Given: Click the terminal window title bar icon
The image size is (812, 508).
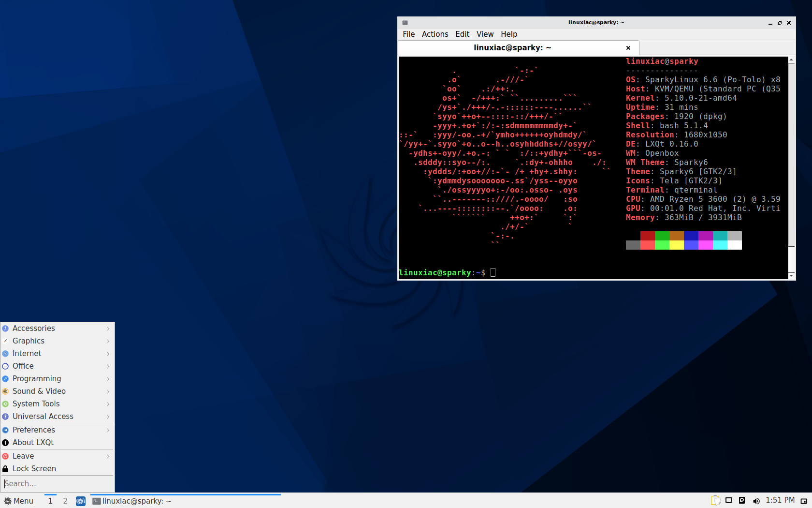Looking at the screenshot, I should click(405, 23).
